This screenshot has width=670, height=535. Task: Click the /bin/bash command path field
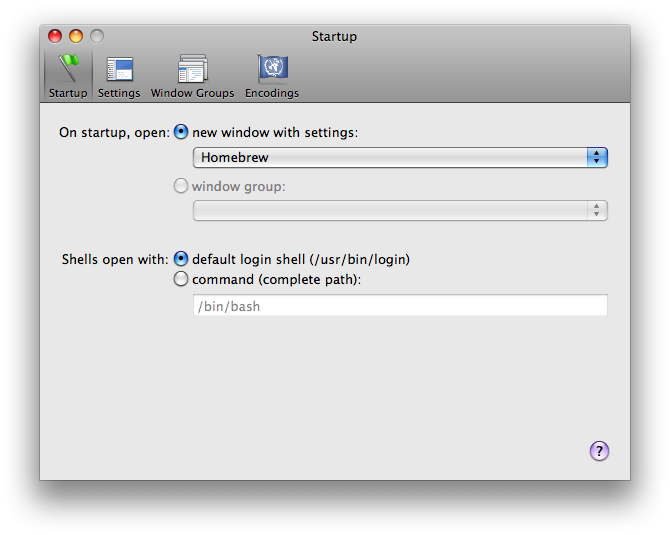point(400,306)
